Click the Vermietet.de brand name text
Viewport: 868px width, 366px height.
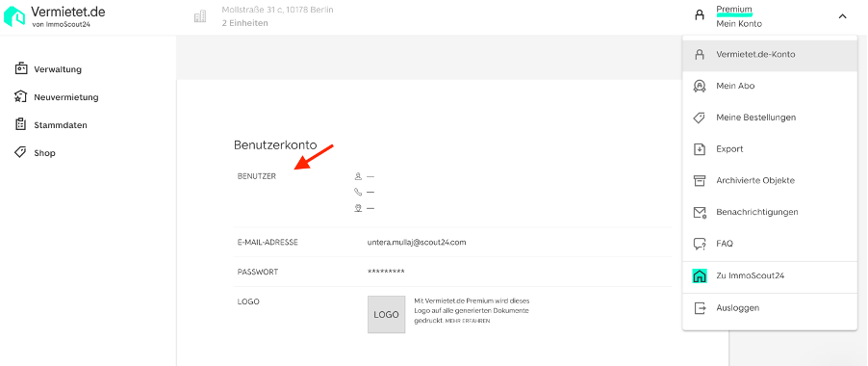pos(68,12)
